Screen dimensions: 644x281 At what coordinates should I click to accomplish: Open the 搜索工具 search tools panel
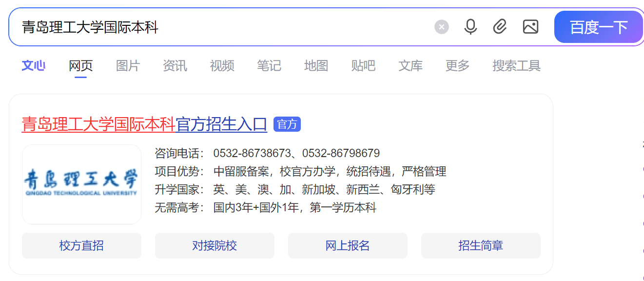(x=516, y=65)
